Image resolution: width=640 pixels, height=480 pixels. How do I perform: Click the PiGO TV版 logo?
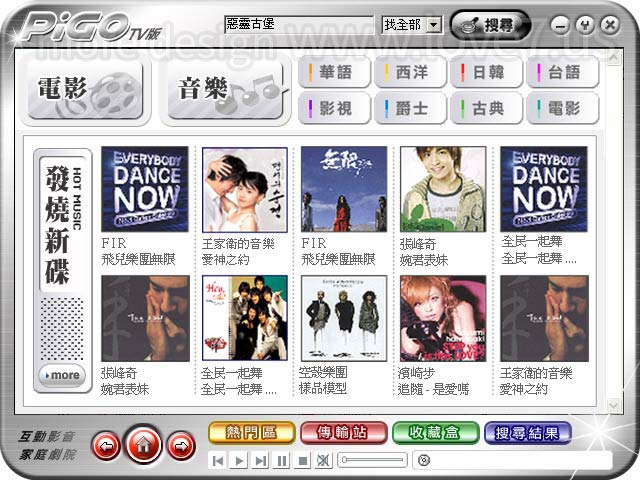point(91,27)
